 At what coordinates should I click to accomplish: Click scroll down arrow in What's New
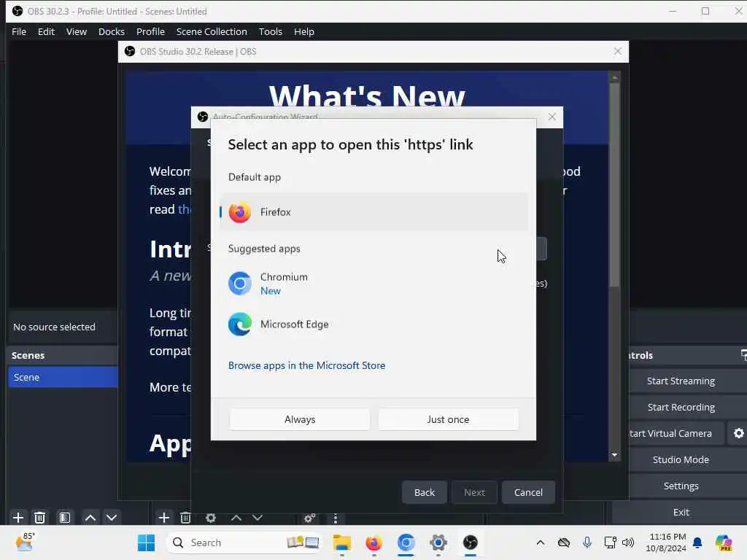pyautogui.click(x=614, y=455)
